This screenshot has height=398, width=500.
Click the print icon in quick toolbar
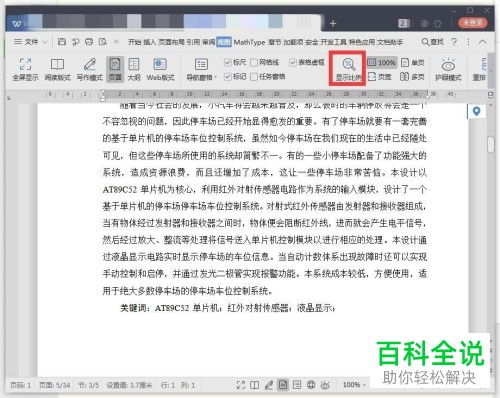[x=89, y=42]
